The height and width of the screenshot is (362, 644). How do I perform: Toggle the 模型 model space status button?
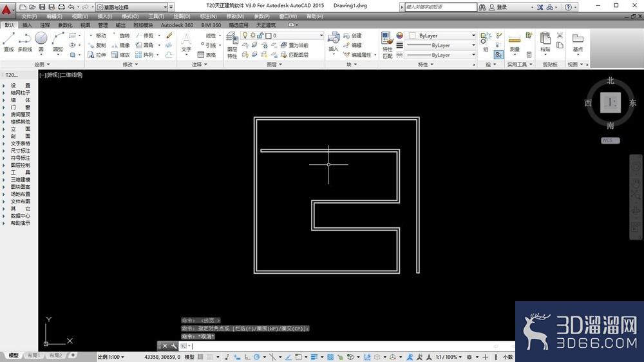(x=190, y=357)
